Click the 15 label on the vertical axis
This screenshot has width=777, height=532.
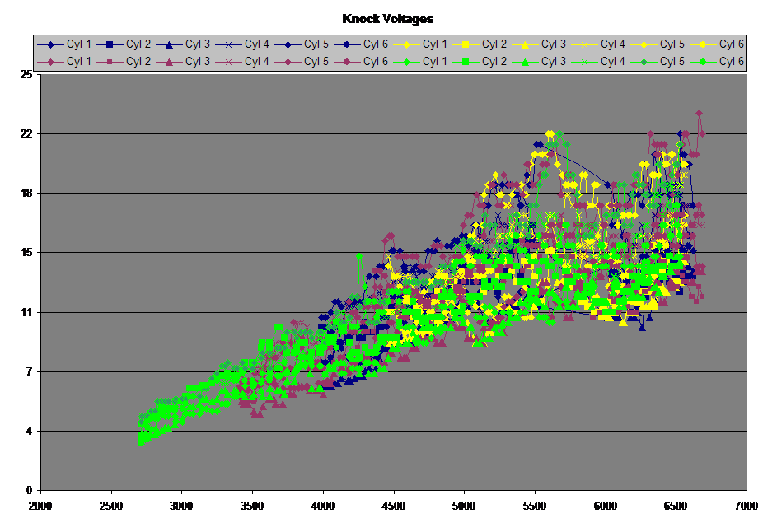point(26,253)
